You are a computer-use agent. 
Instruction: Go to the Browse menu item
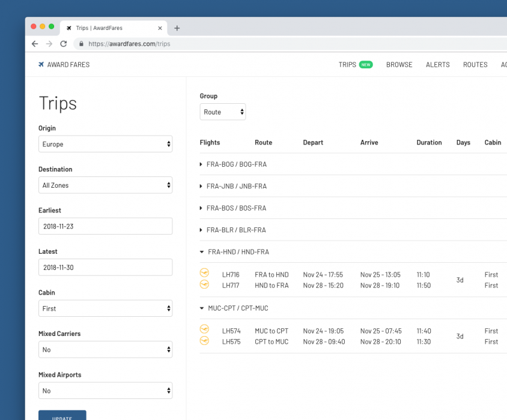click(x=399, y=65)
